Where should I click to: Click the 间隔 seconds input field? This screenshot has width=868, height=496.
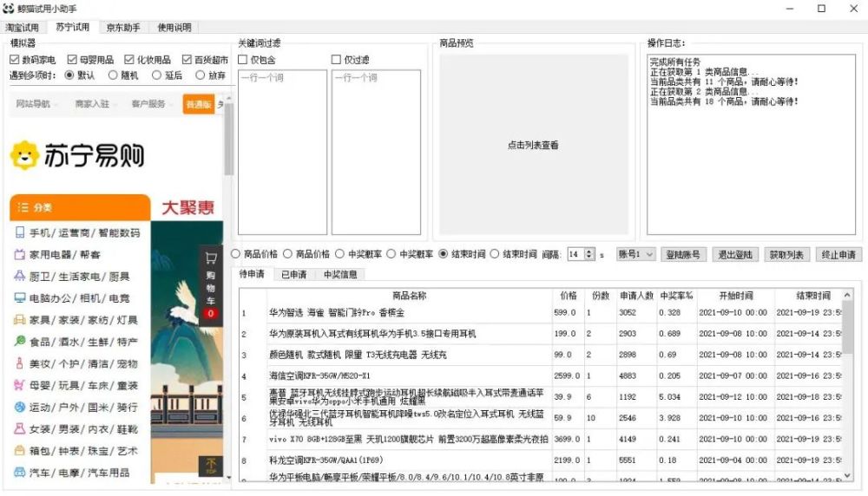point(575,254)
